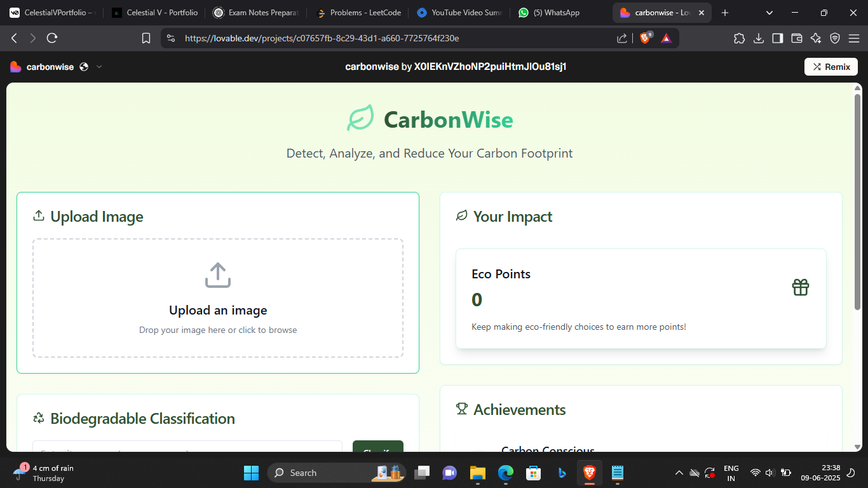The width and height of the screenshot is (868, 488).
Task: Open the browser hamburger menu
Action: coord(854,38)
